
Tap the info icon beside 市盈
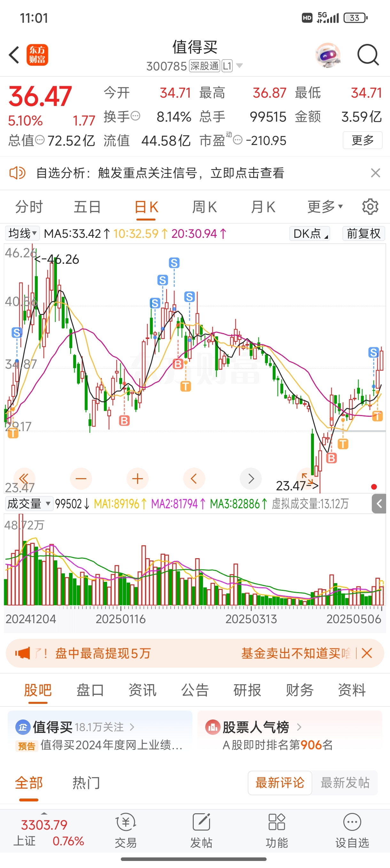click(x=238, y=140)
